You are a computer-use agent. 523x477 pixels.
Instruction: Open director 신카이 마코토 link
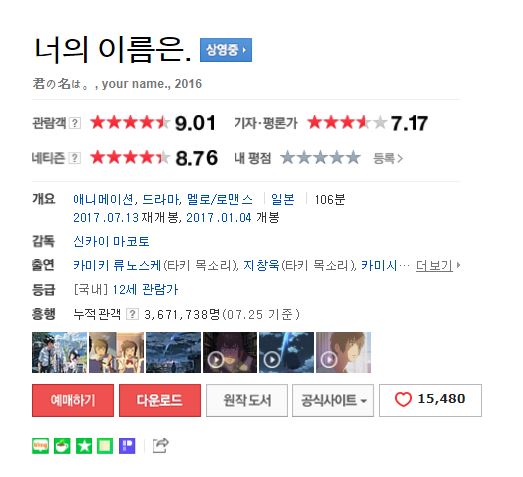(x=111, y=241)
